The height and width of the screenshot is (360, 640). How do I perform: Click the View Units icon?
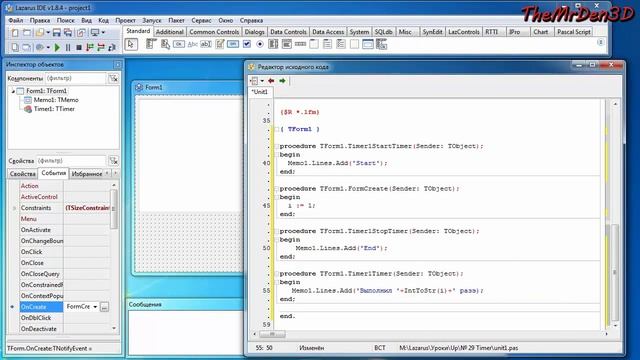pyautogui.click(x=15, y=47)
